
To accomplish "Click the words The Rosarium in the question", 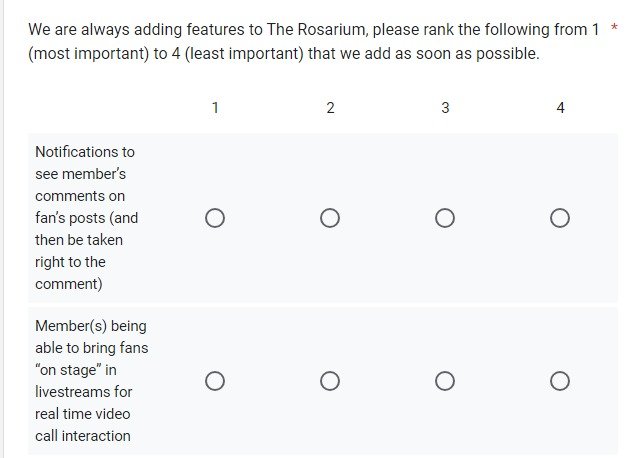I will tap(316, 30).
